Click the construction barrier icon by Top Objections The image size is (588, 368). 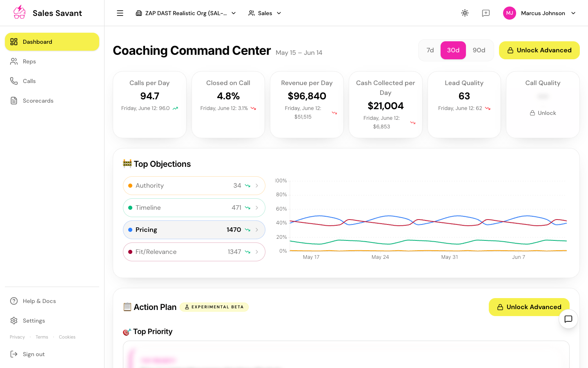[127, 164]
